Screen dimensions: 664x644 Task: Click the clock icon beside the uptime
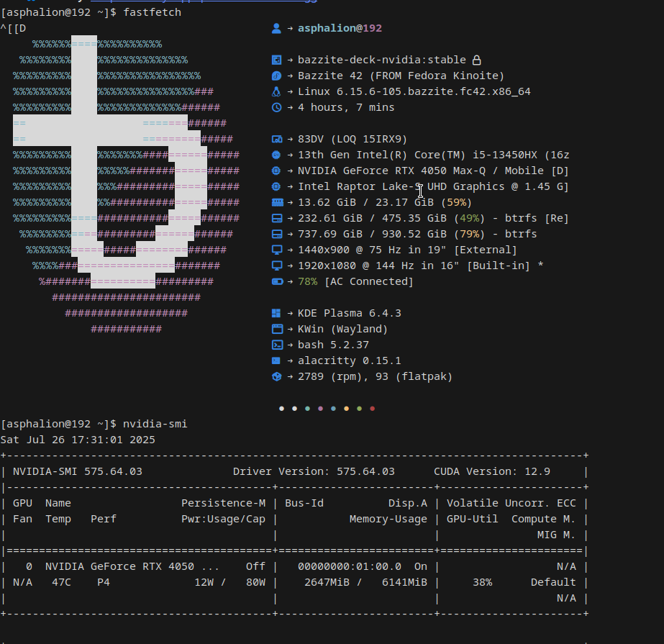[x=276, y=108]
